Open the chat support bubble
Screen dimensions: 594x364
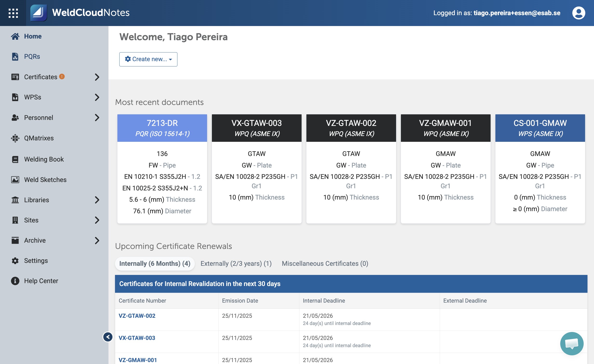pyautogui.click(x=572, y=344)
